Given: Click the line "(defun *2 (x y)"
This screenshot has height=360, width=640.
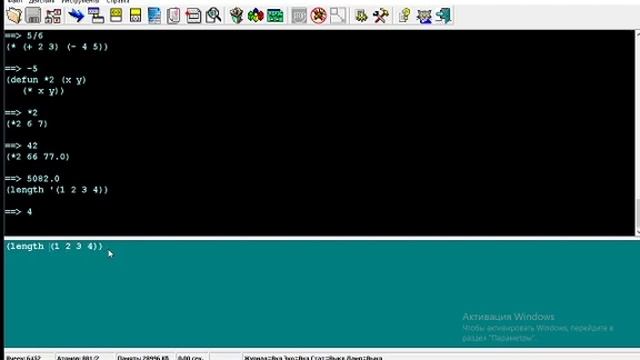Looking at the screenshot, I should click(x=46, y=80).
